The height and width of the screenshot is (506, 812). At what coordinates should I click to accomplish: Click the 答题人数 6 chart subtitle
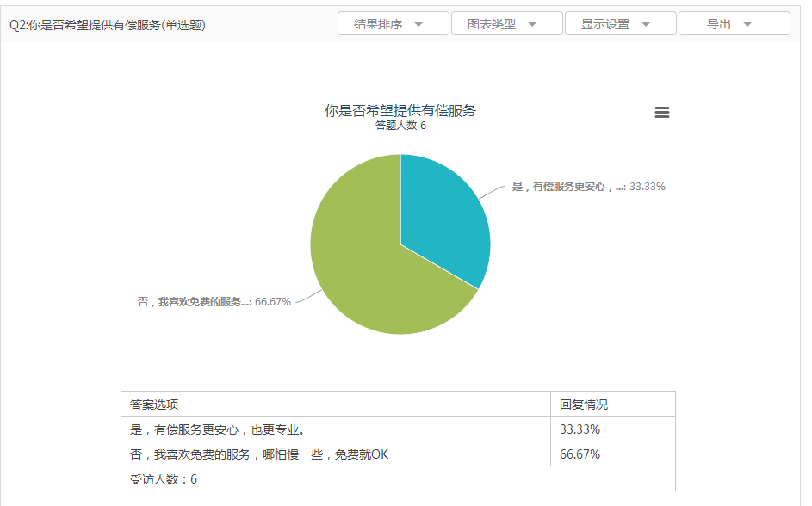click(x=400, y=126)
